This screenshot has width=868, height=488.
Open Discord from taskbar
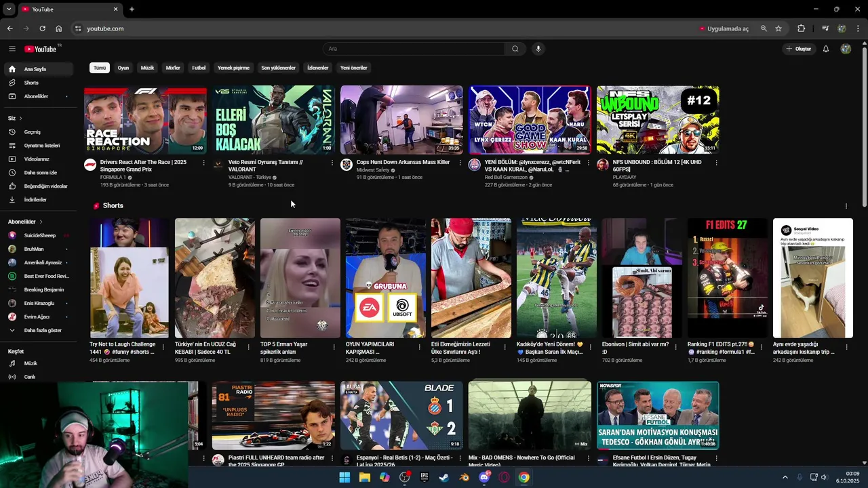point(484,477)
